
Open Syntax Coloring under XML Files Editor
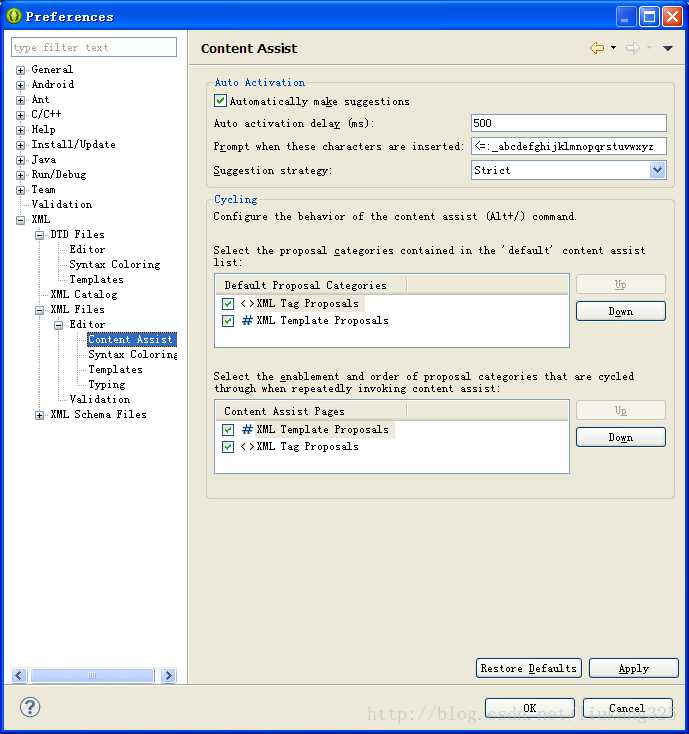[x=132, y=354]
